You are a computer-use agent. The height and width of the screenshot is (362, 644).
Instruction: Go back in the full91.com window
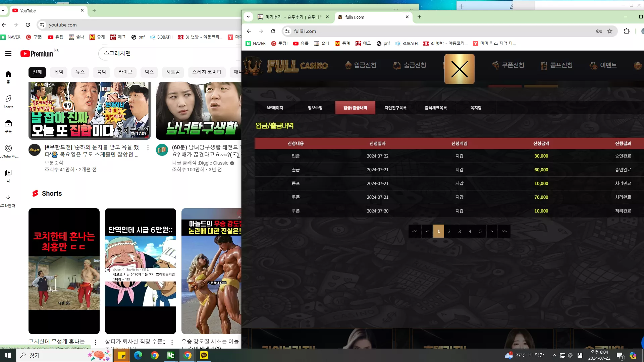click(249, 31)
